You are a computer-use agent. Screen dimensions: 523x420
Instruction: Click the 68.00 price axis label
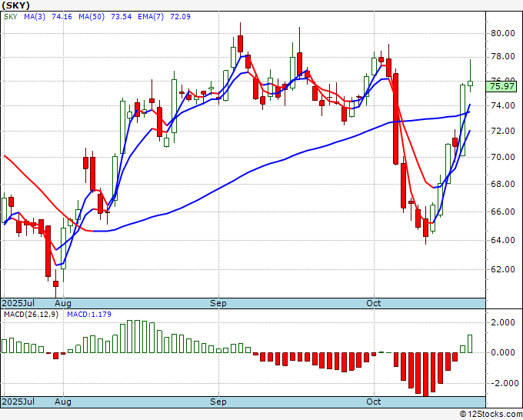[x=502, y=184]
